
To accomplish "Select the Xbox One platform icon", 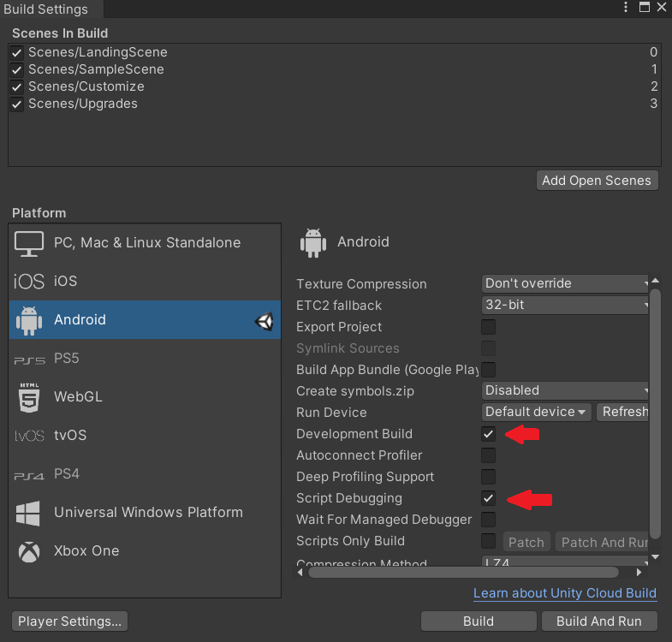I will point(29,551).
